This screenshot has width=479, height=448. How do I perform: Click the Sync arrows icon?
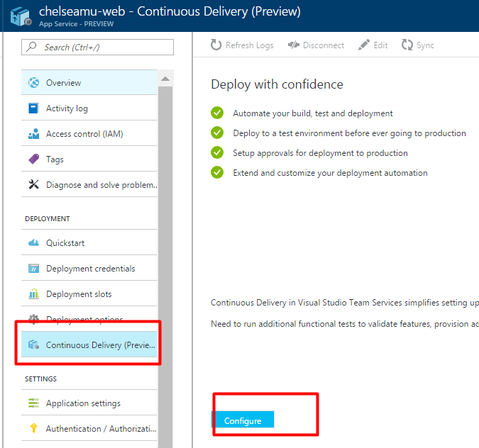tap(407, 45)
